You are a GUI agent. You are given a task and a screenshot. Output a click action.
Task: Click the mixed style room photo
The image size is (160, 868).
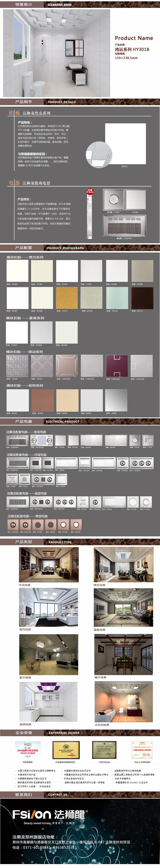[124, 608]
